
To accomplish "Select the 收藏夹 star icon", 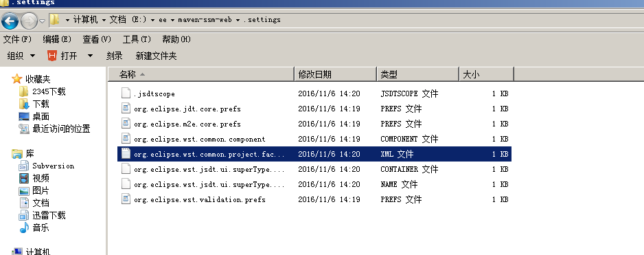I will [x=17, y=79].
